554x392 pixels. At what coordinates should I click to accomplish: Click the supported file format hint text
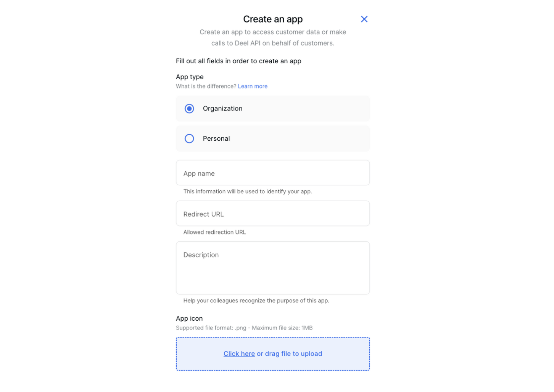coord(244,328)
